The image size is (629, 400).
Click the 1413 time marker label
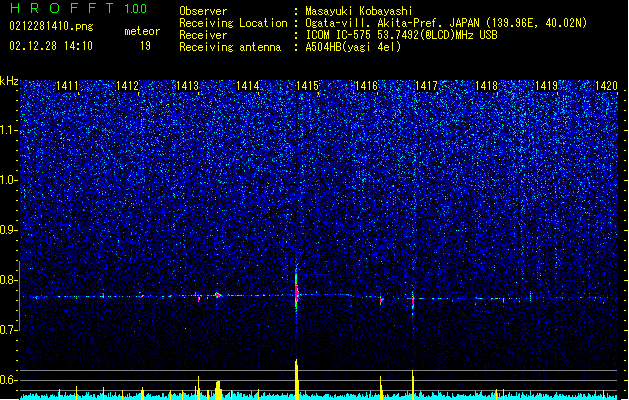187,86
